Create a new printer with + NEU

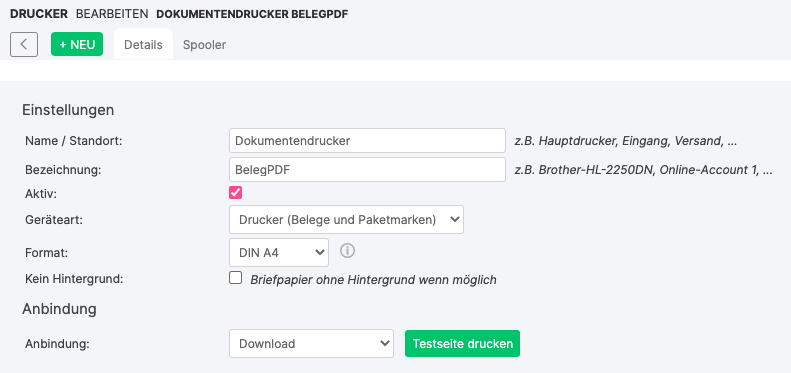(x=77, y=44)
